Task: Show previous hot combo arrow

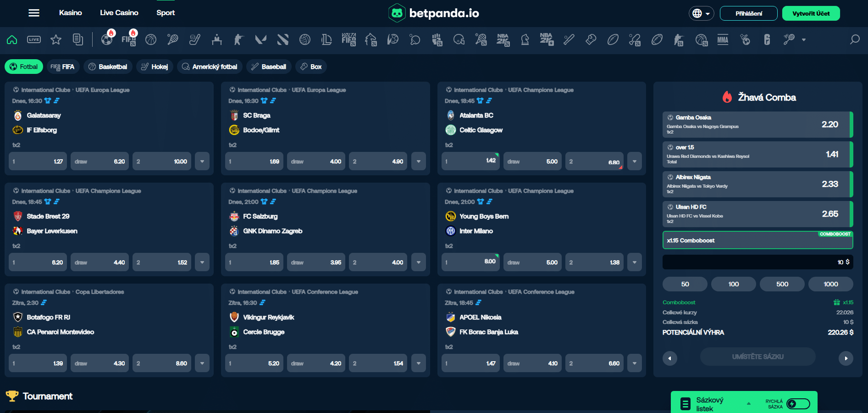Action: [x=670, y=358]
